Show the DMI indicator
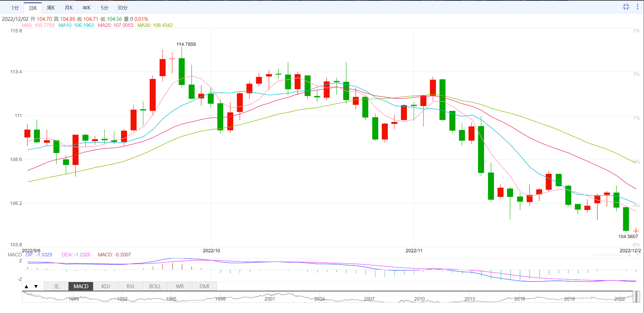Image resolution: width=644 pixels, height=313 pixels. click(205, 286)
